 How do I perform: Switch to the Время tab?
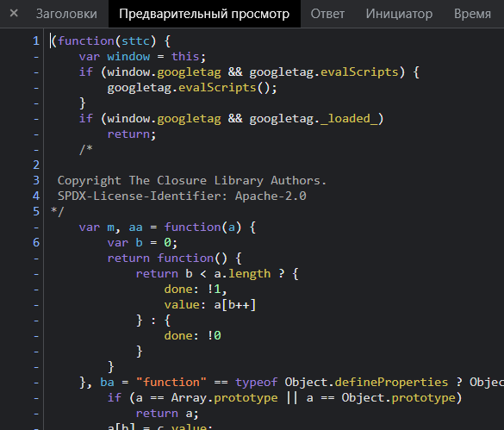472,14
